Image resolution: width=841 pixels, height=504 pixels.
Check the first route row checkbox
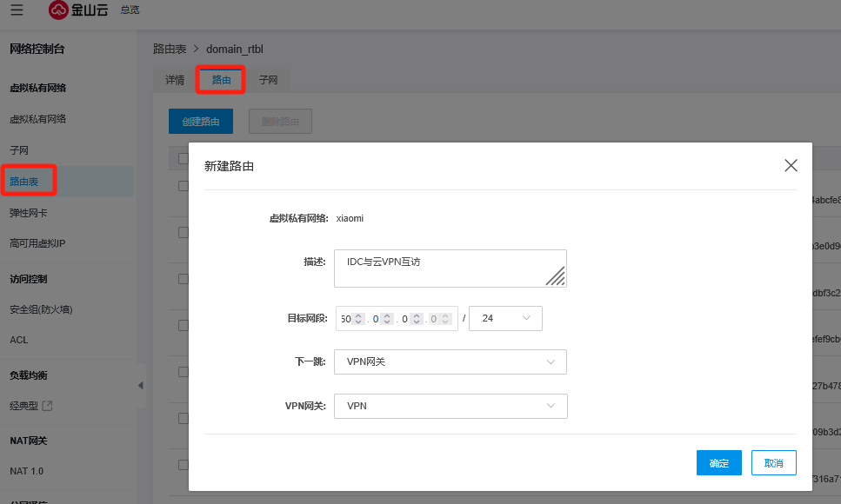click(183, 186)
